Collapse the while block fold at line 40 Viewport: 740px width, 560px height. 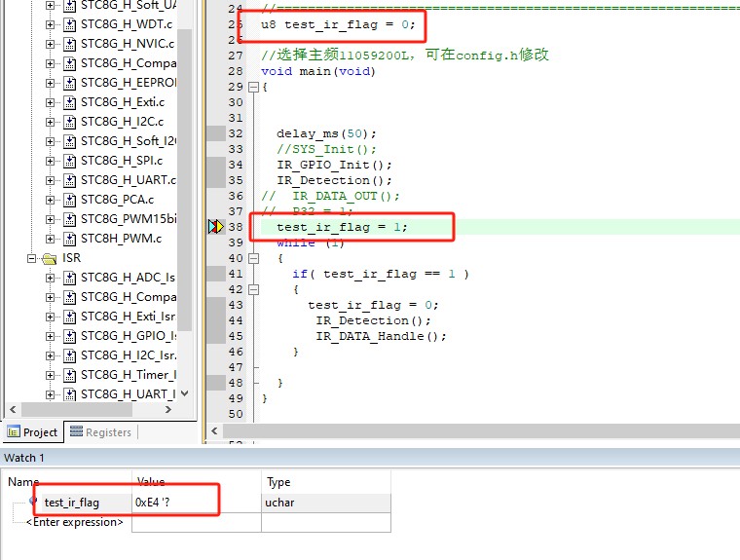point(254,258)
